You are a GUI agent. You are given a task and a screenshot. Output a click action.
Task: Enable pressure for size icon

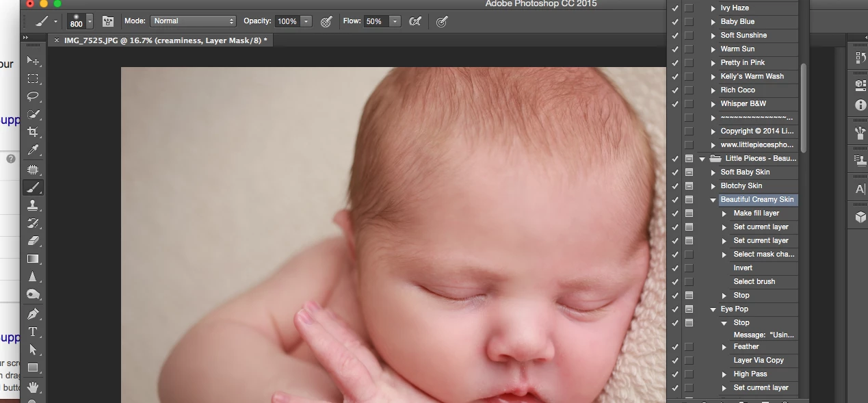click(x=442, y=21)
